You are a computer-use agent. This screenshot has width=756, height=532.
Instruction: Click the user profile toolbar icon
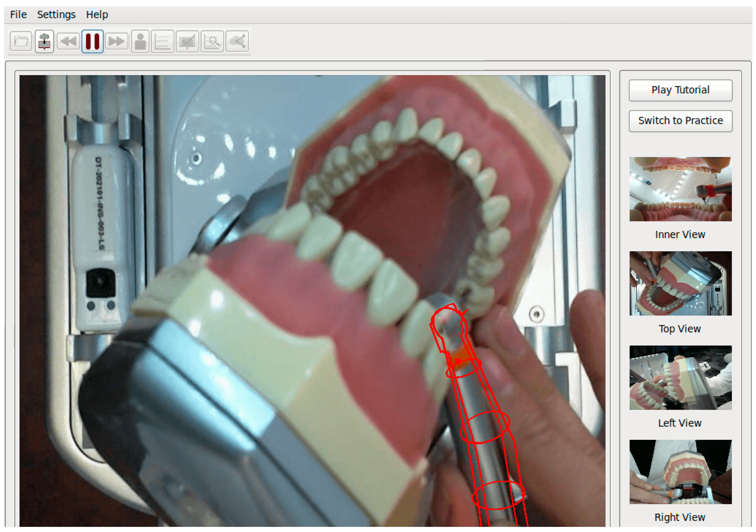pos(140,41)
